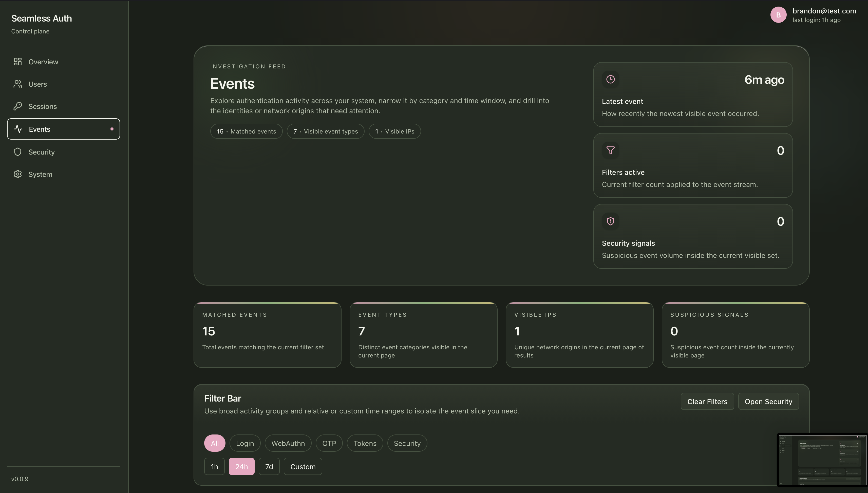Set time range to 7d
The width and height of the screenshot is (868, 493).
tap(269, 467)
